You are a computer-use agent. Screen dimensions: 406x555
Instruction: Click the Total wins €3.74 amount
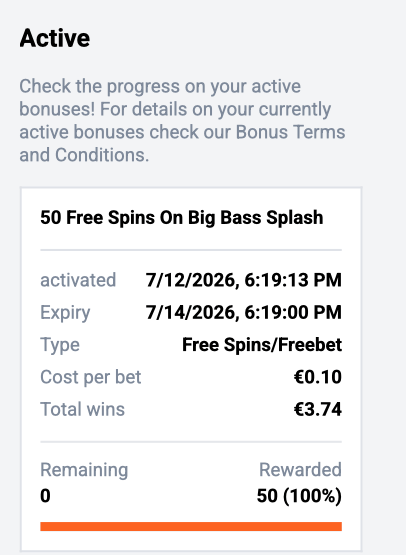point(318,409)
